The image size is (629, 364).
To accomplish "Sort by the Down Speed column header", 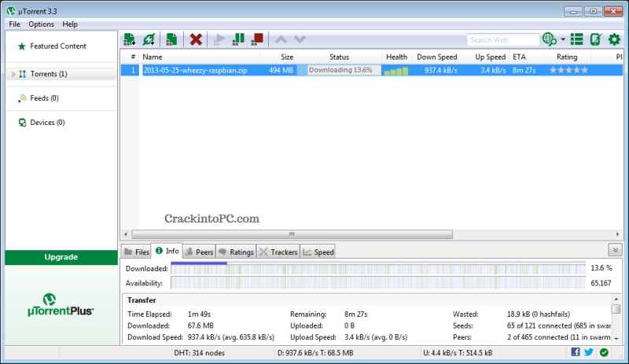I will [x=437, y=57].
